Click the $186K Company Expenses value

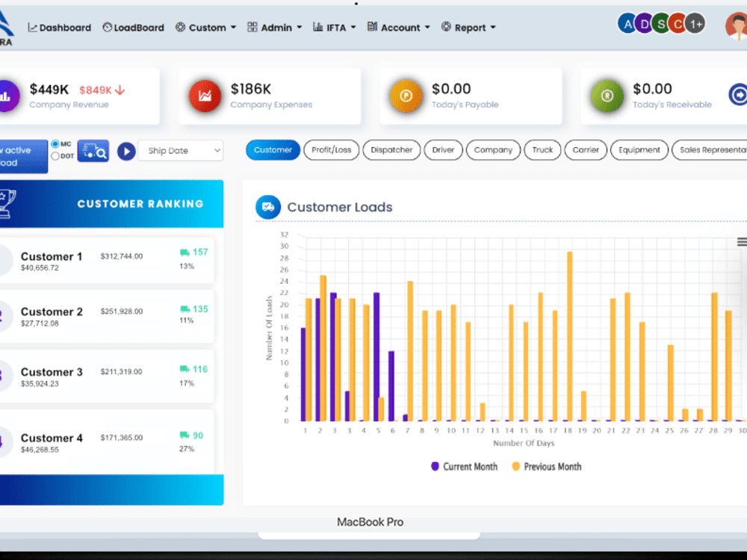[x=250, y=89]
